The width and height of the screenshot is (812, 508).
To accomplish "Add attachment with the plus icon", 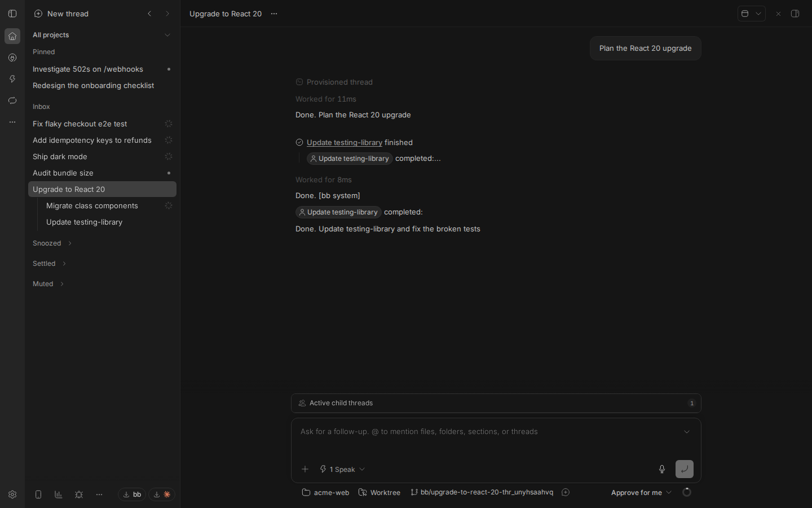I will pyautogui.click(x=305, y=469).
